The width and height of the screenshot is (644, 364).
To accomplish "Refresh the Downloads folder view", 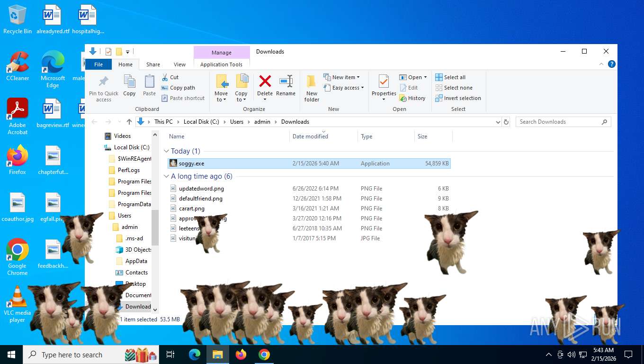I will 506,122.
